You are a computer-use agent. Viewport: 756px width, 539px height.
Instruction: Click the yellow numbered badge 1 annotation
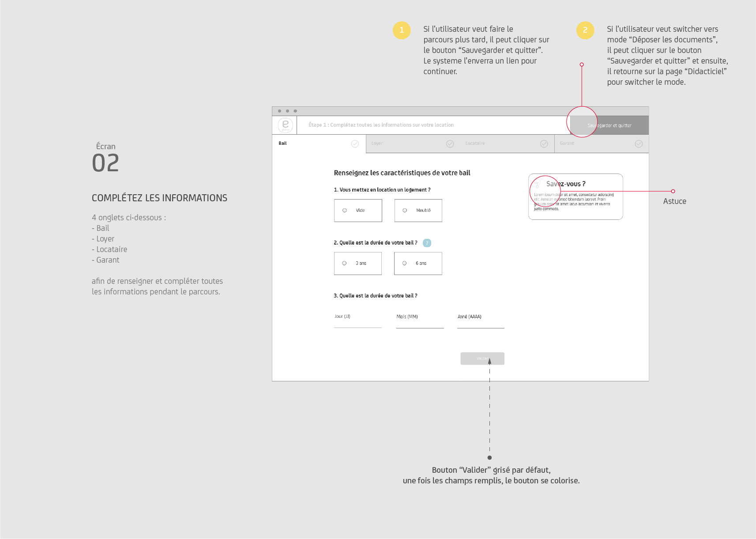pyautogui.click(x=402, y=30)
